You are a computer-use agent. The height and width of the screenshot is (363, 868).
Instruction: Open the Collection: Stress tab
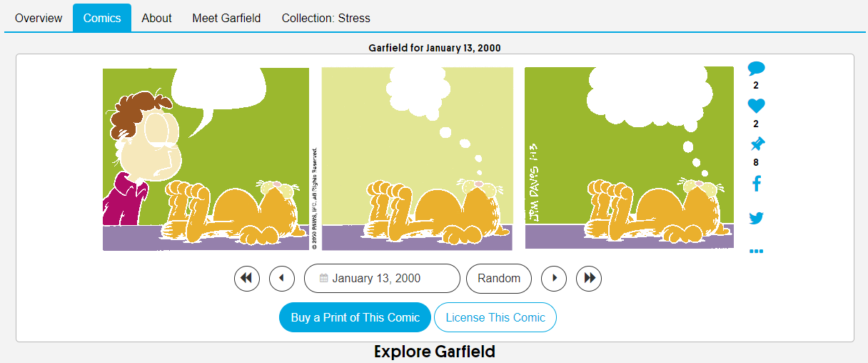(x=326, y=18)
